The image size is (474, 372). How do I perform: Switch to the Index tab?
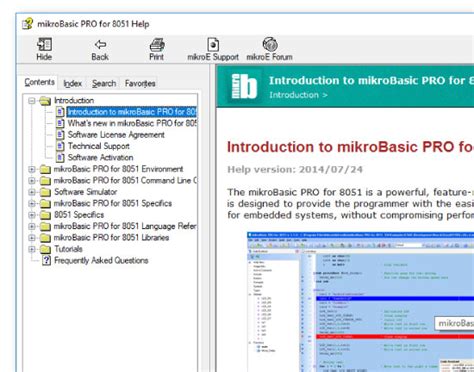pyautogui.click(x=72, y=83)
